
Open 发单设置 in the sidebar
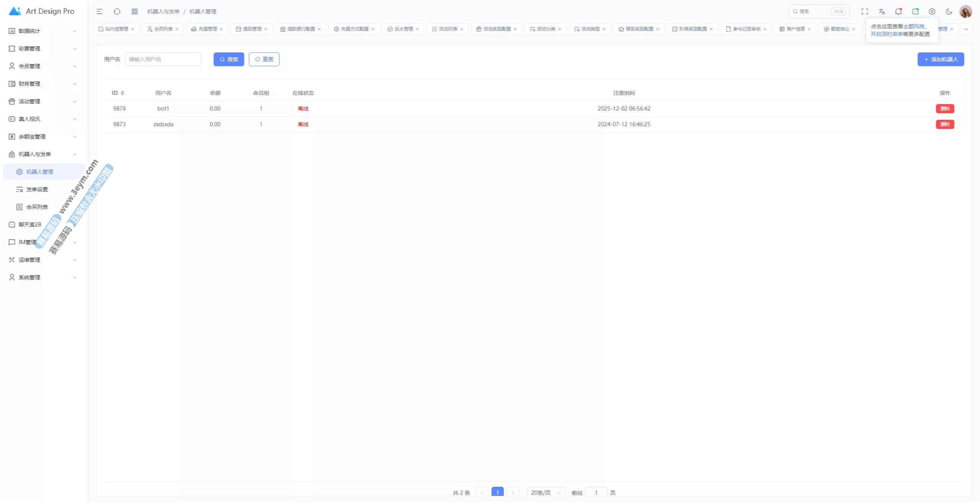click(x=37, y=189)
